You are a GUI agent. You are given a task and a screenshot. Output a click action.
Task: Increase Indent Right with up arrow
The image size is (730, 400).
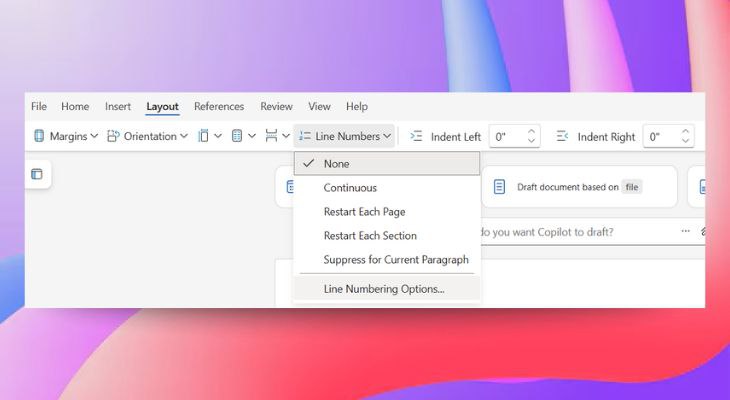coord(685,131)
